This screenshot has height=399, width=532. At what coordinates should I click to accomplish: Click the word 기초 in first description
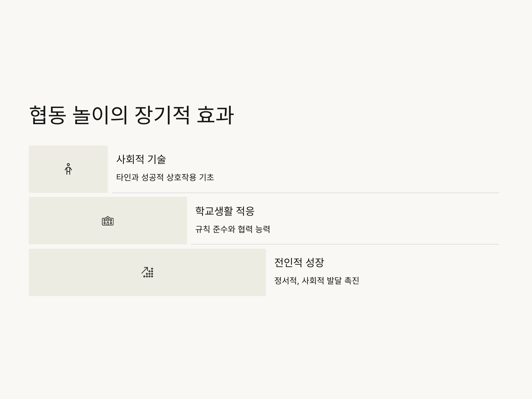click(206, 177)
